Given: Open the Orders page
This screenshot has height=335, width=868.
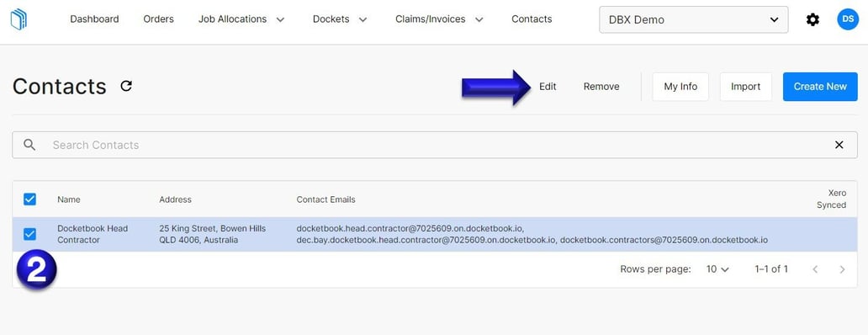Looking at the screenshot, I should point(158,19).
